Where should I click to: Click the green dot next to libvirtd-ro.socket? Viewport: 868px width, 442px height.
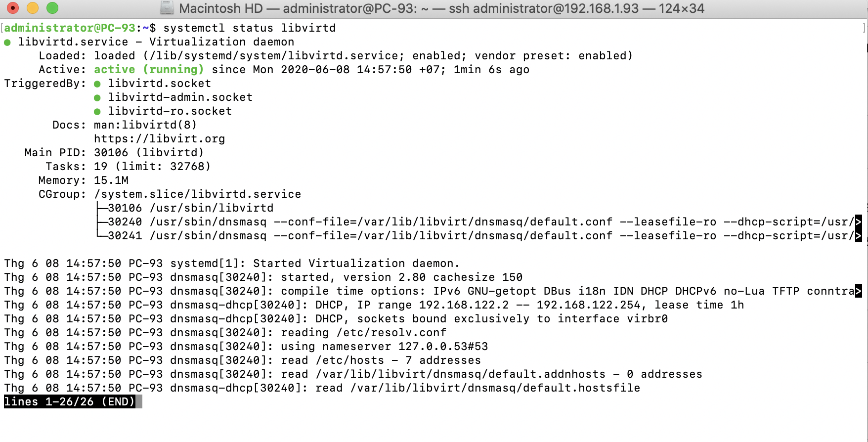tap(97, 112)
